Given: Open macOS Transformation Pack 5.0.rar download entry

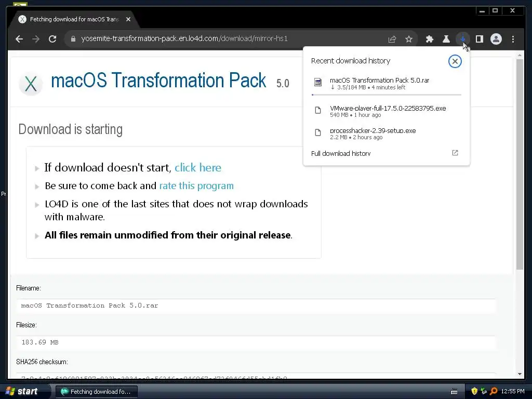Looking at the screenshot, I should tap(387, 84).
